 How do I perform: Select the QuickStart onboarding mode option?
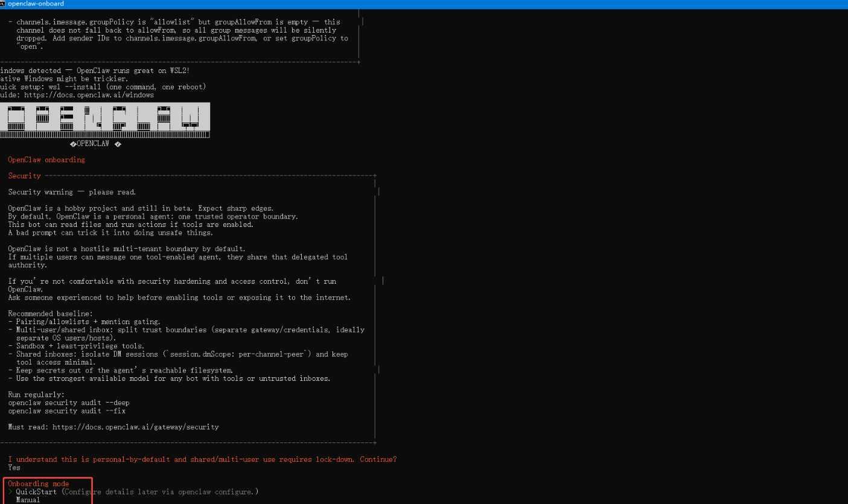tap(36, 492)
